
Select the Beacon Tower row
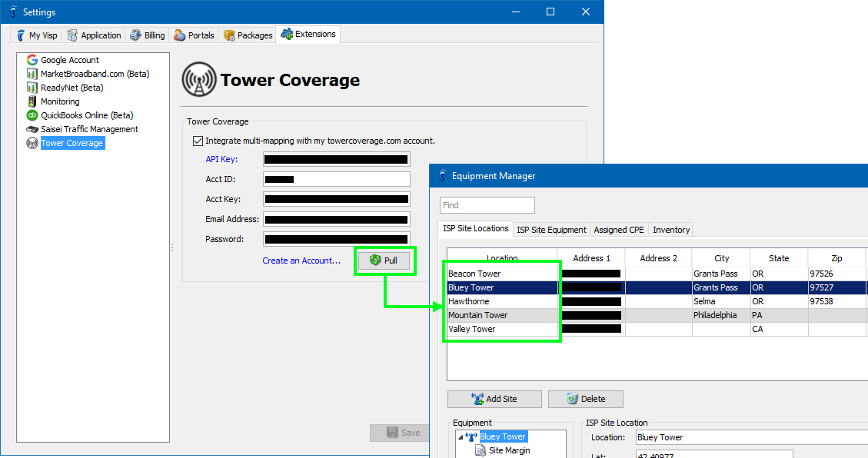657,274
